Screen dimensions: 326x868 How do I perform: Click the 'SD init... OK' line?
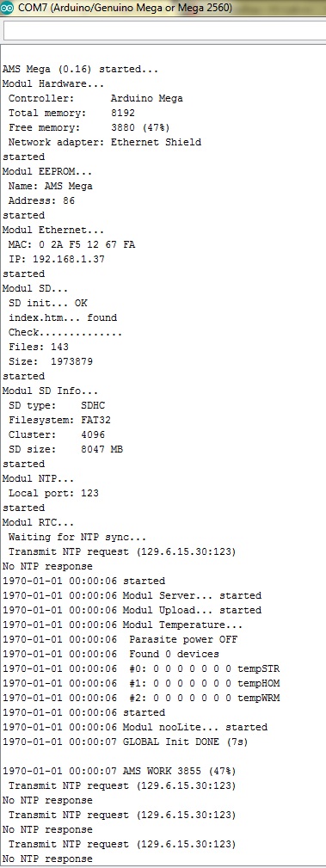tap(47, 304)
